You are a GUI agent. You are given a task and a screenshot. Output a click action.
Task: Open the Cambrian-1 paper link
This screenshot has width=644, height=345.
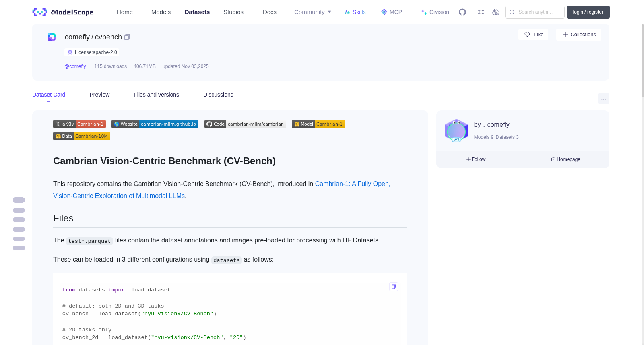click(x=222, y=190)
